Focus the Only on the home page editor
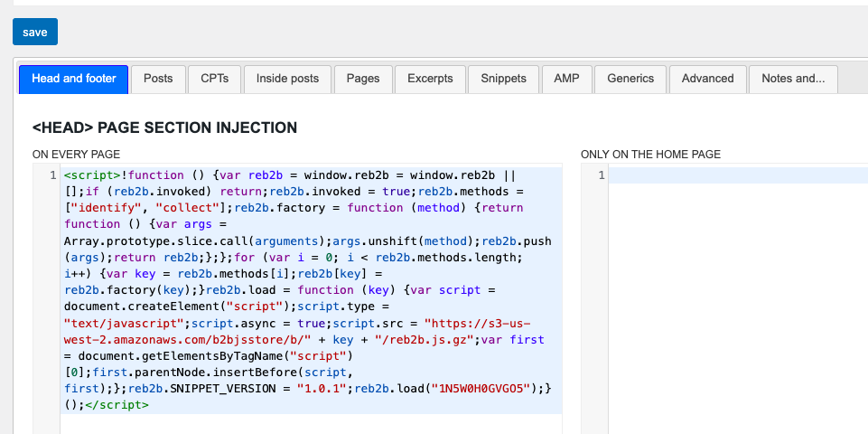The height and width of the screenshot is (434, 868). [x=738, y=271]
